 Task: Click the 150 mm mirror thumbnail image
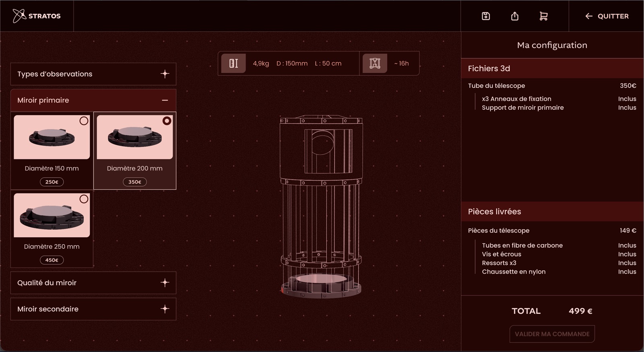(x=52, y=137)
